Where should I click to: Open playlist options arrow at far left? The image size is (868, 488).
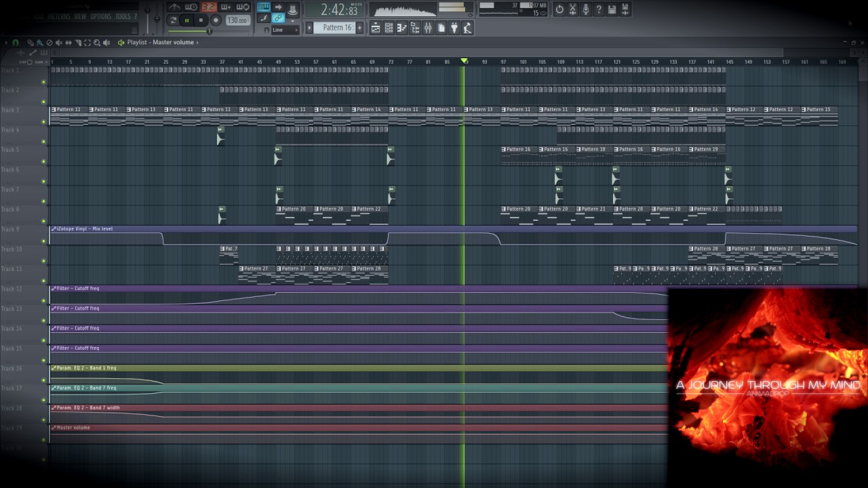[x=7, y=42]
